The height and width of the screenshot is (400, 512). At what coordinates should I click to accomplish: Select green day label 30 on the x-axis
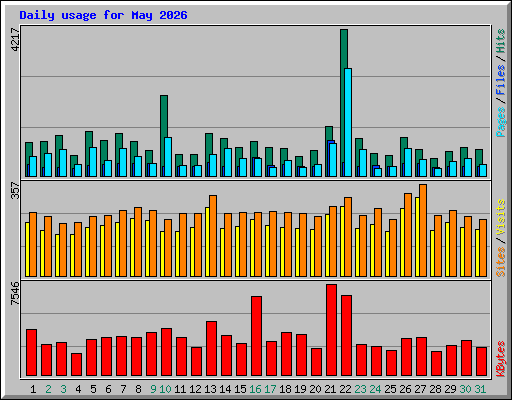pyautogui.click(x=465, y=389)
